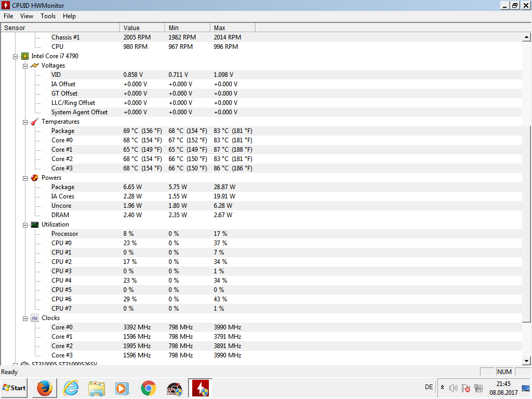Open the Help menu
Viewport: 532px width, 399px height.
pos(69,16)
